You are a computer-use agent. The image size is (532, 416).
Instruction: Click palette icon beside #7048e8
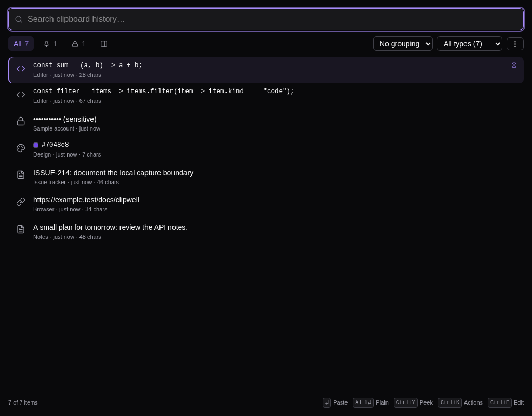[x=21, y=148]
